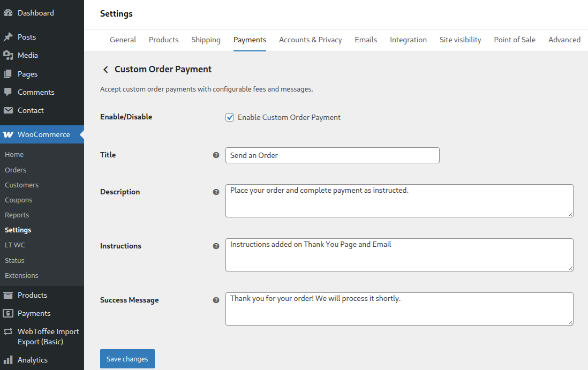This screenshot has height=370, width=588.
Task: Click the Pages stack icon
Action: [x=8, y=74]
